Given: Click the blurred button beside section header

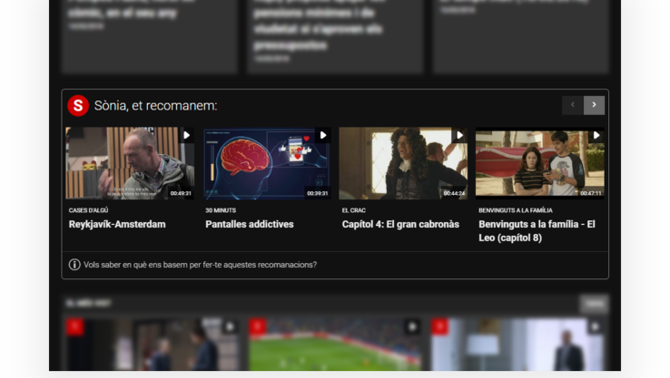Looking at the screenshot, I should [x=594, y=303].
